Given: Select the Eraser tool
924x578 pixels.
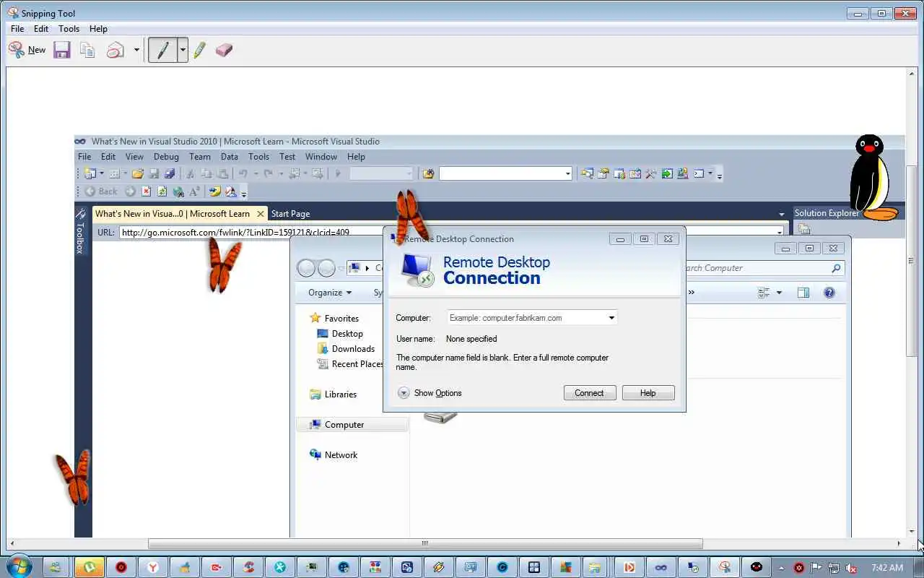Looking at the screenshot, I should click(x=224, y=50).
